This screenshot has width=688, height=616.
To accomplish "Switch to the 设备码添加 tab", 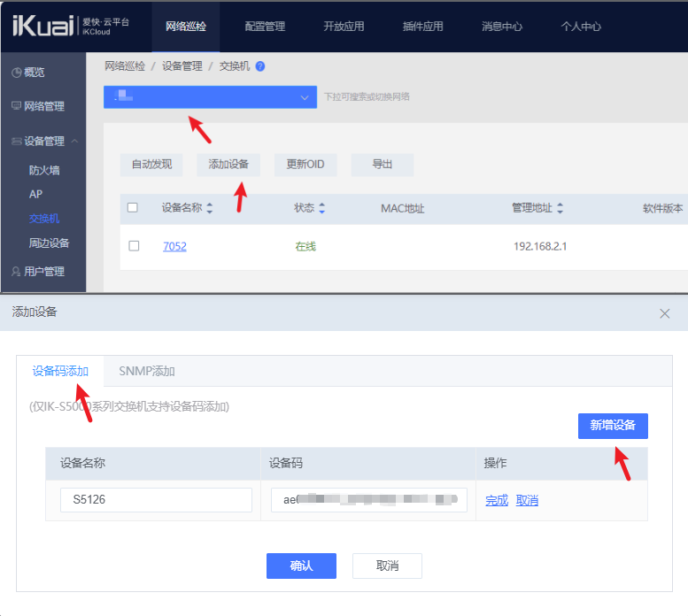I will pyautogui.click(x=60, y=371).
